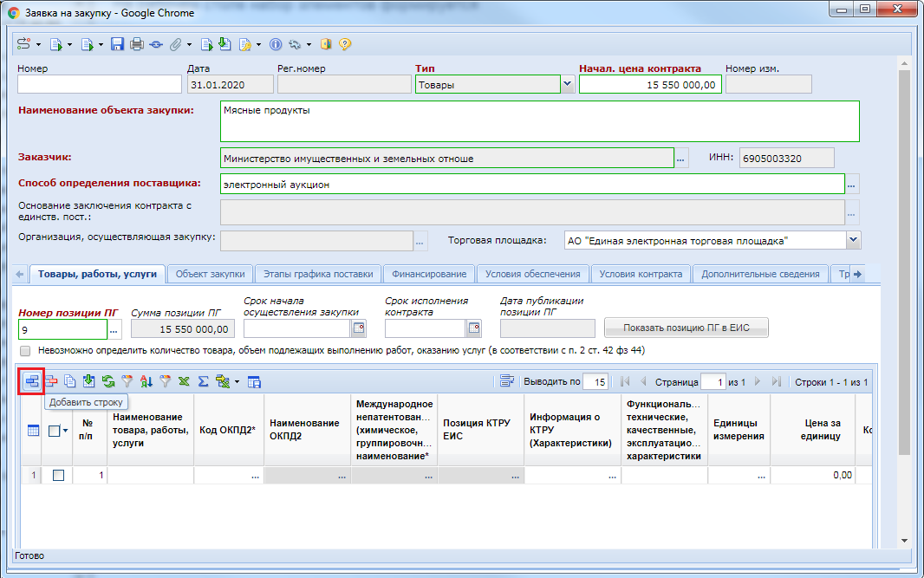Viewport: 924px width, 578px height.
Task: Expand the dropdown arrow next to the workflow route icon
Action: pyautogui.click(x=38, y=45)
